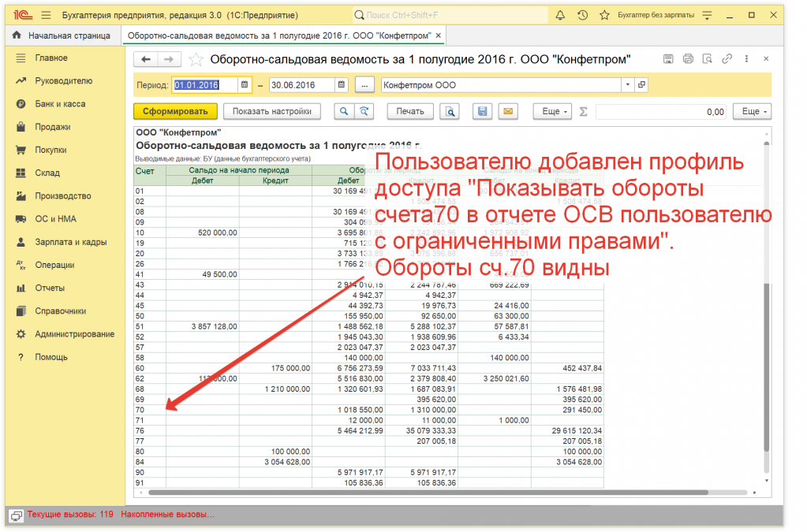This screenshot has height=532, width=807.
Task: Open history clock icon
Action: click(582, 15)
